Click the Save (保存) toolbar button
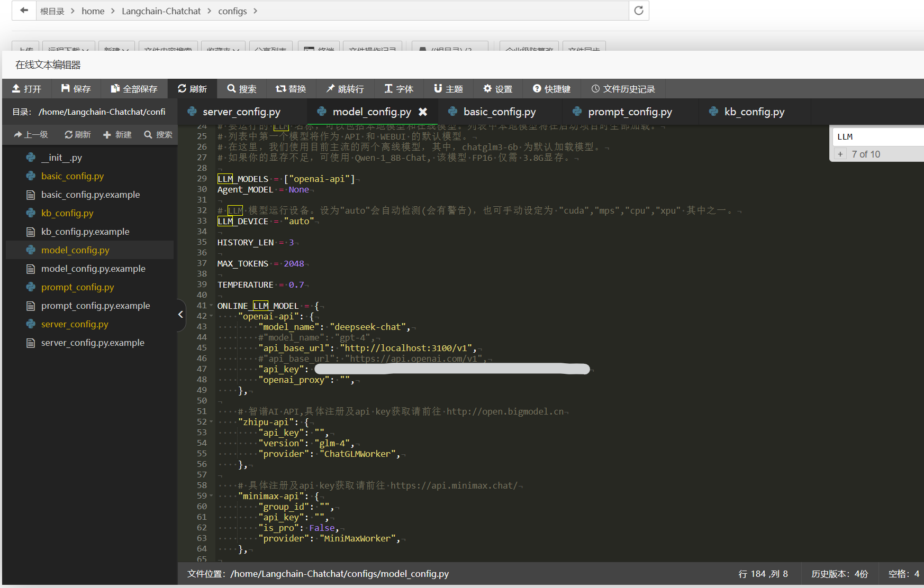This screenshot has width=924, height=588. point(76,89)
